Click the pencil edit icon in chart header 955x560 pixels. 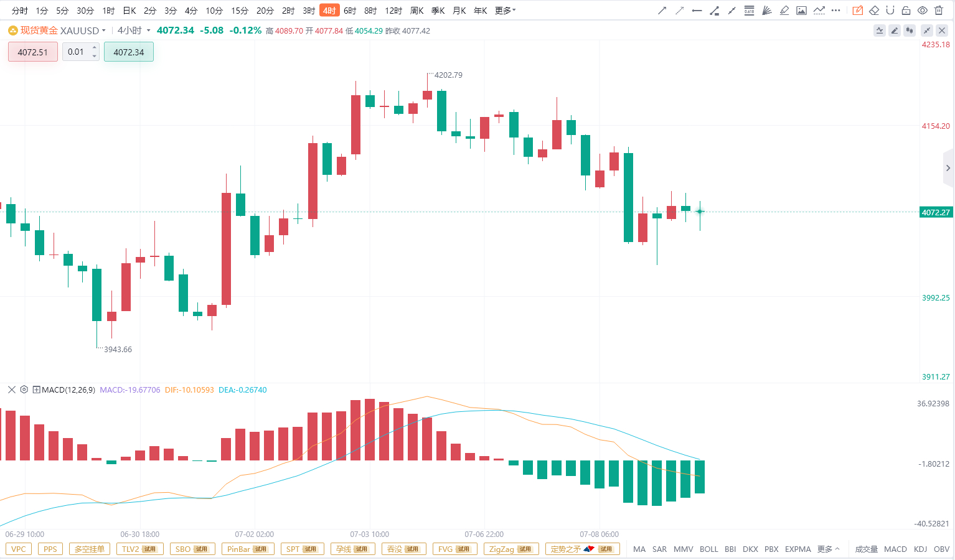point(895,30)
